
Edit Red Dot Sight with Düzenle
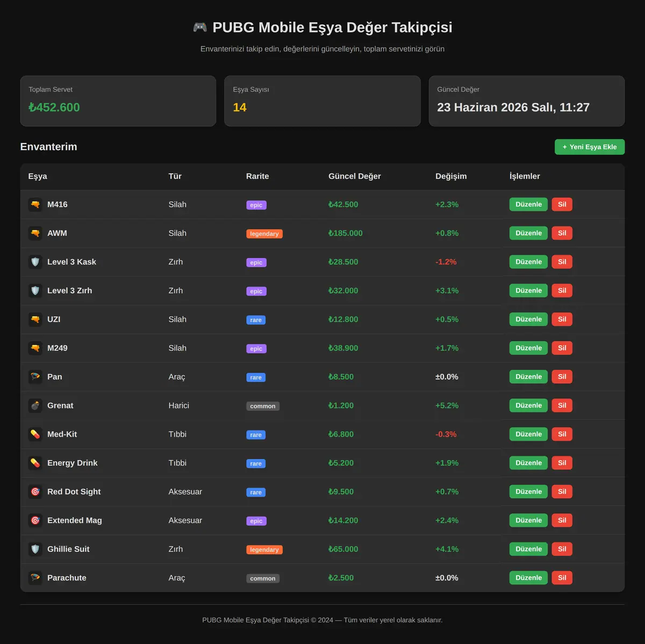tap(528, 491)
